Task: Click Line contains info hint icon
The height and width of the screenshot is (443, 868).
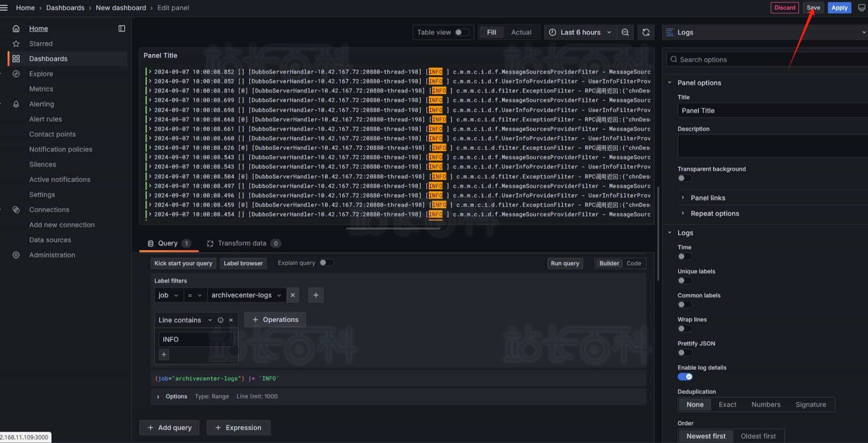Action: pyautogui.click(x=220, y=320)
